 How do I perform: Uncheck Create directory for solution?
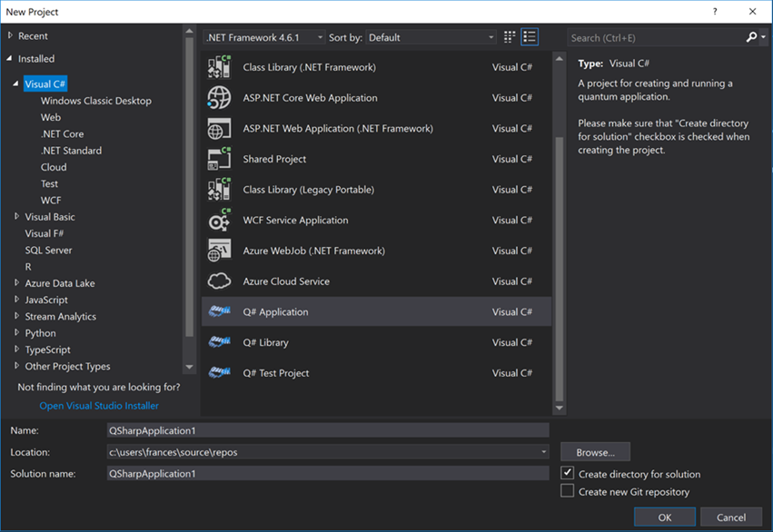(x=568, y=474)
